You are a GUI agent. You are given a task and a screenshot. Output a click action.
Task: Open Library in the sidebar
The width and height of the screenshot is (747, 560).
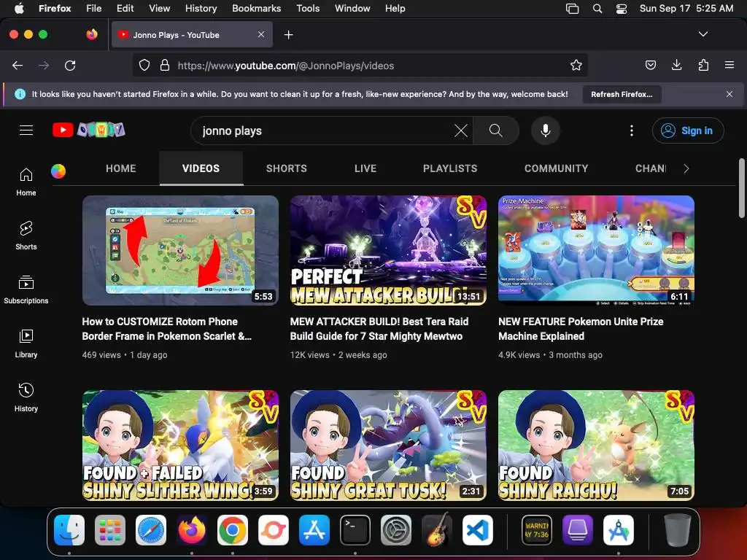pos(26,343)
